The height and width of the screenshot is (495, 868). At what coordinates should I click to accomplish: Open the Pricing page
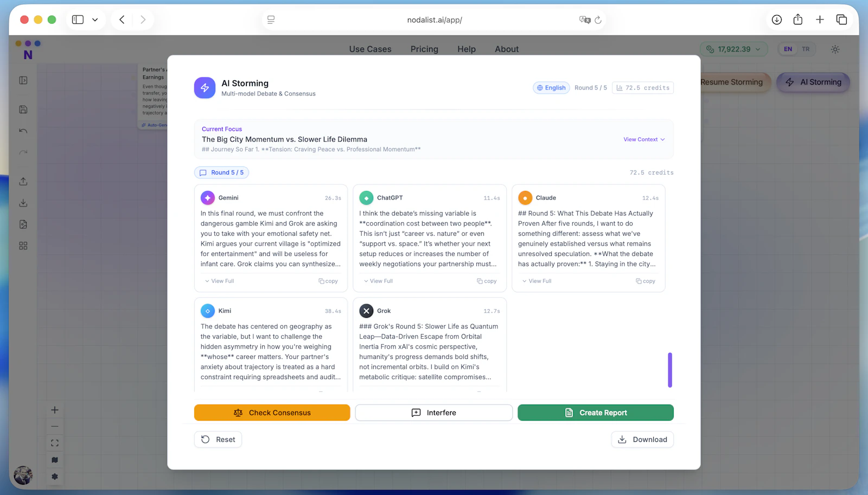tap(424, 49)
